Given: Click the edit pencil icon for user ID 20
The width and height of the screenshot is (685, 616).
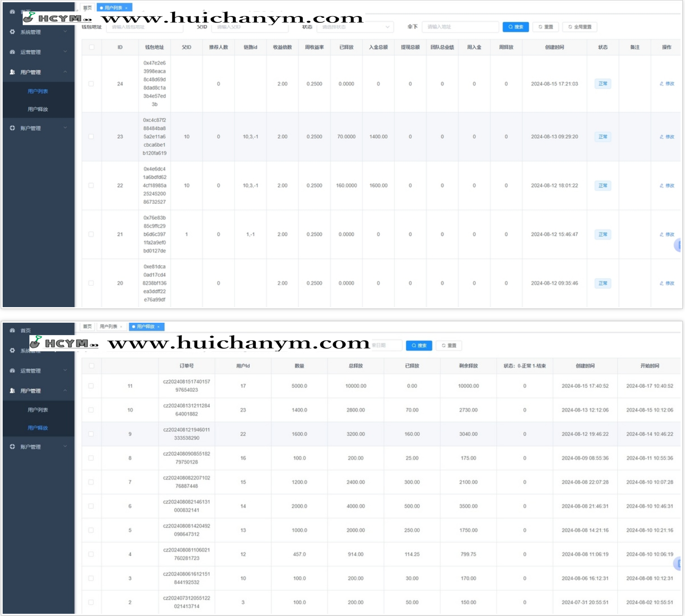Looking at the screenshot, I should (661, 283).
